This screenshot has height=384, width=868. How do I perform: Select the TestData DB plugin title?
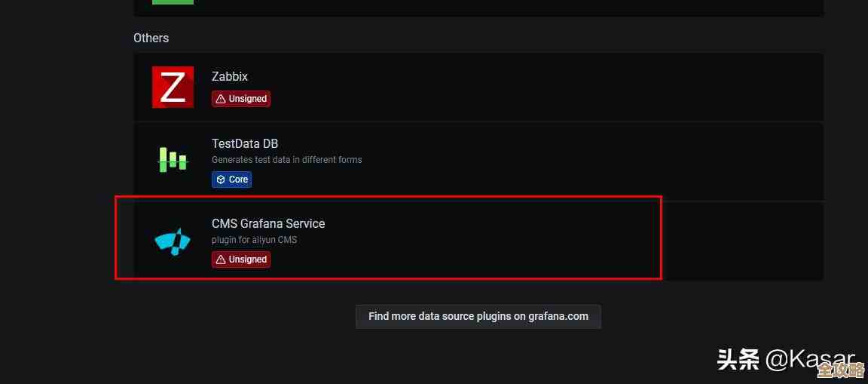click(x=245, y=143)
